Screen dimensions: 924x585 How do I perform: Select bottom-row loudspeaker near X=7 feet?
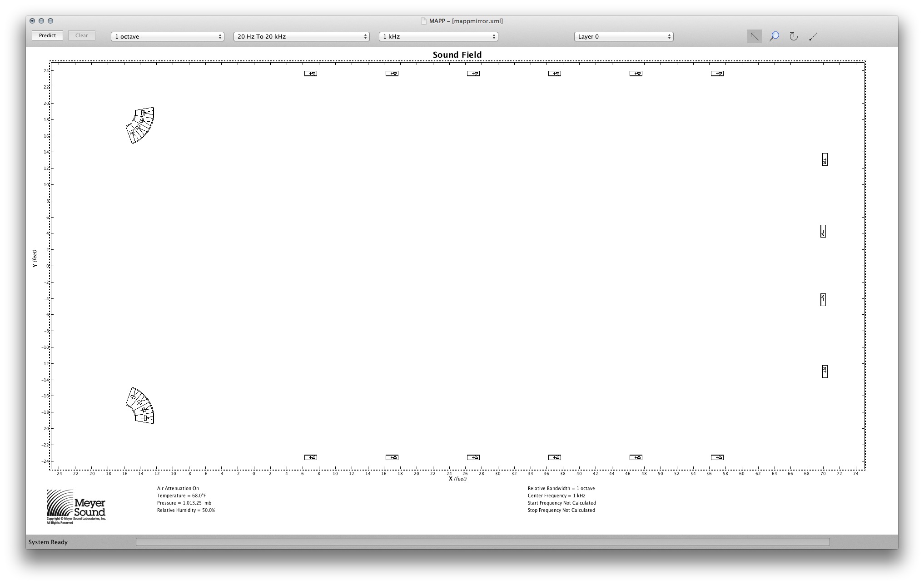pyautogui.click(x=311, y=457)
